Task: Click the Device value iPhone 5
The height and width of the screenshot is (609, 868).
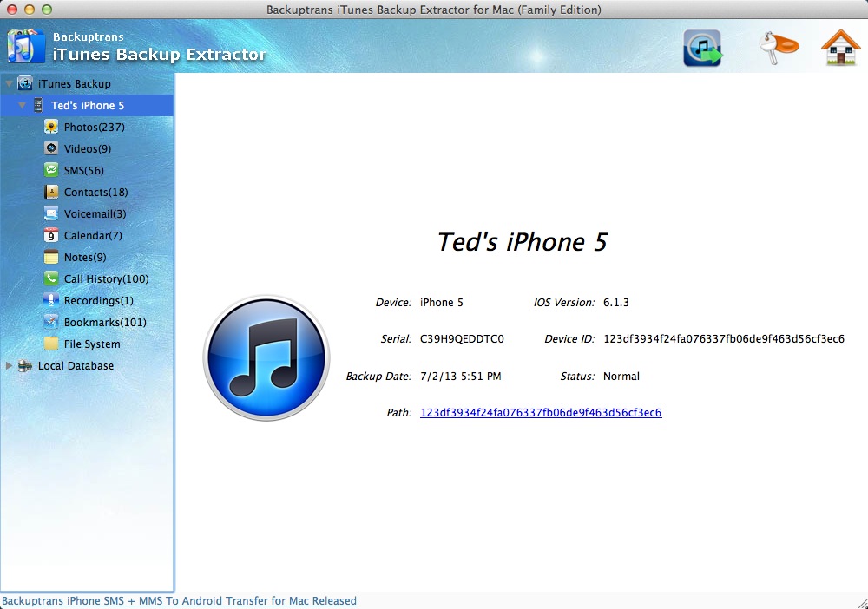Action: (x=441, y=303)
